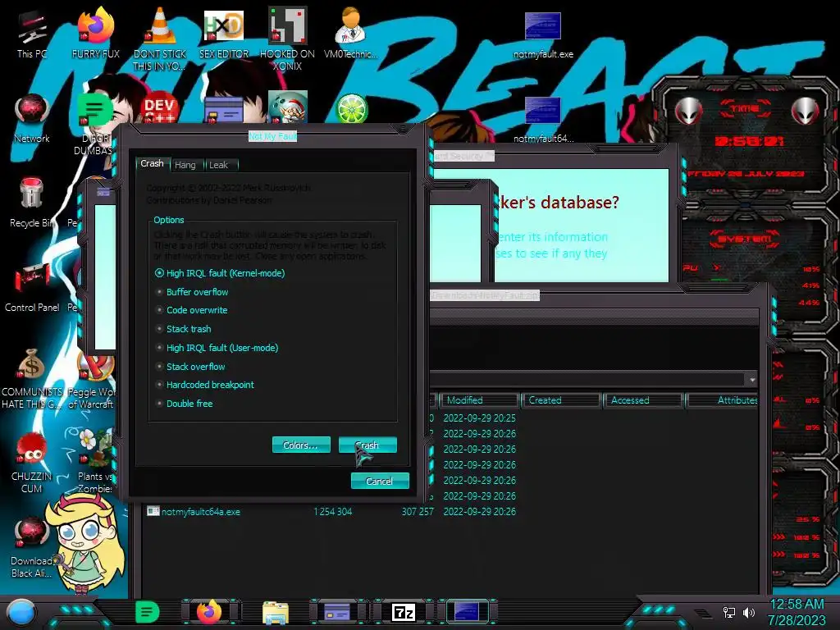Select High IRQL fault (Kernel-mode) option
Image resolution: width=840 pixels, height=630 pixels.
pyautogui.click(x=220, y=273)
